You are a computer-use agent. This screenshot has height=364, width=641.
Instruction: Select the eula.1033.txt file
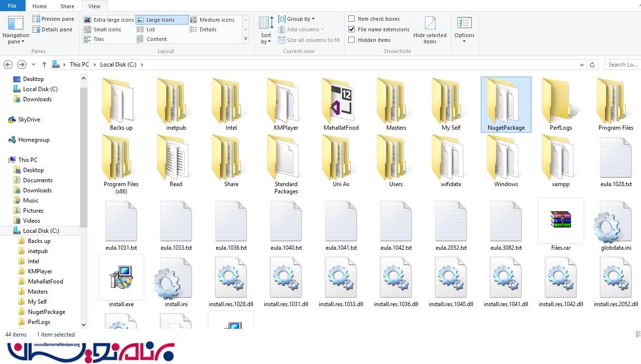pos(176,225)
